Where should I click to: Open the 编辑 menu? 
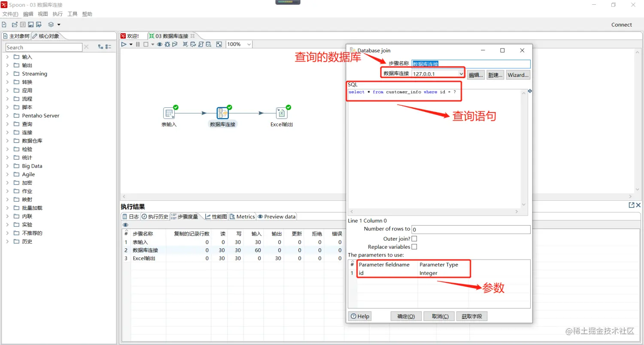28,14
